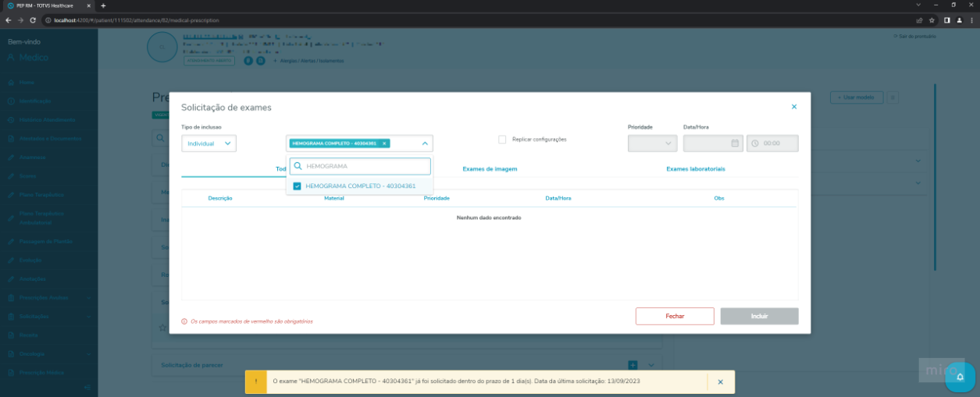This screenshot has height=397, width=980.
Task: Expand Solicitação de parecer section chevron
Action: pyautogui.click(x=650, y=365)
